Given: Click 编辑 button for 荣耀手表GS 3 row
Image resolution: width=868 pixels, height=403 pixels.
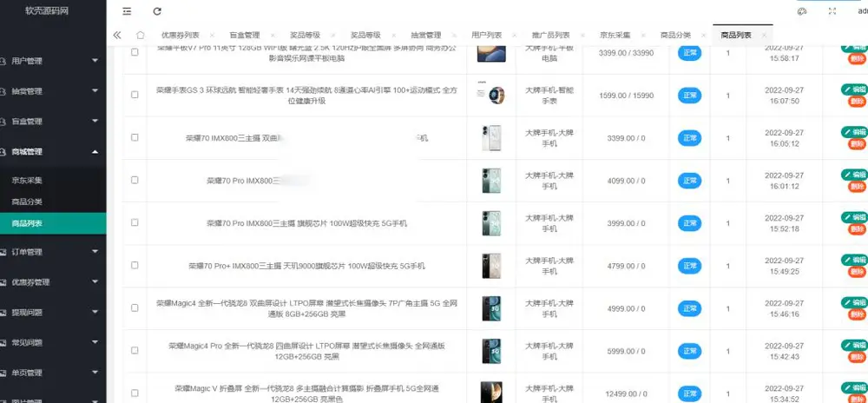Looking at the screenshot, I should pyautogui.click(x=854, y=89).
